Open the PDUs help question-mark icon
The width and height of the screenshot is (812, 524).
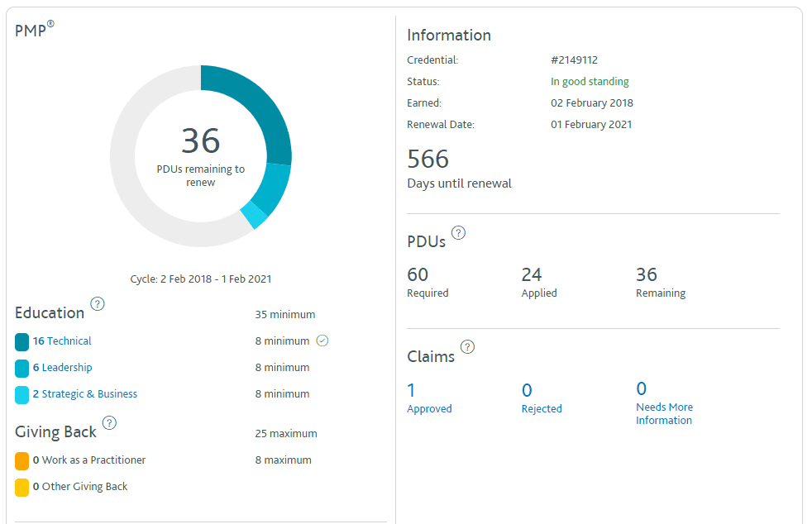click(458, 233)
